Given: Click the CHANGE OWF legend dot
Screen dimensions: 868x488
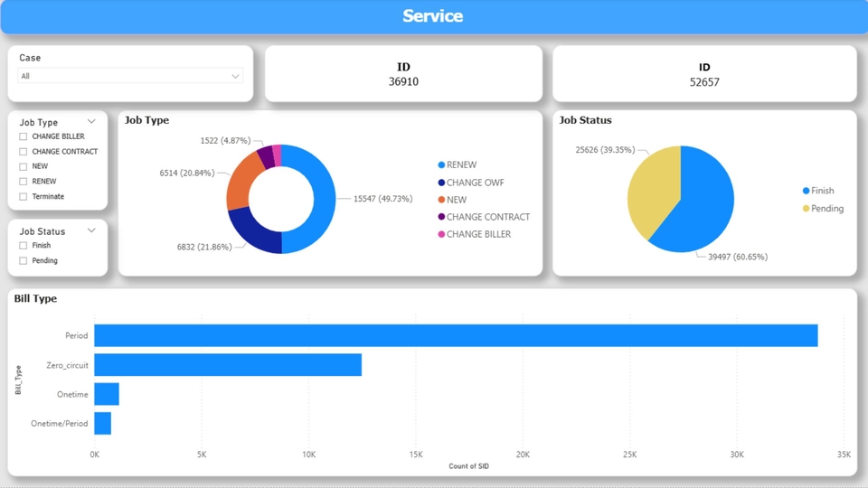Looking at the screenshot, I should (x=441, y=183).
